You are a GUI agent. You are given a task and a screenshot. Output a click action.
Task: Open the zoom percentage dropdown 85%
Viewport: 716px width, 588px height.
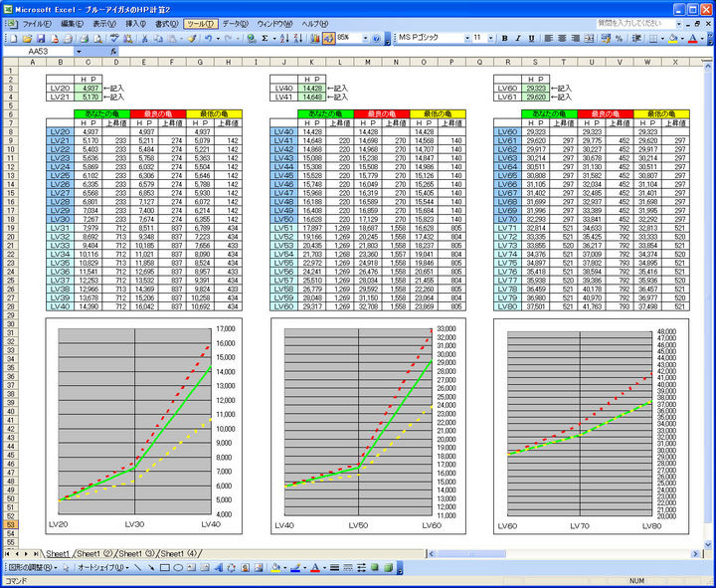click(365, 39)
